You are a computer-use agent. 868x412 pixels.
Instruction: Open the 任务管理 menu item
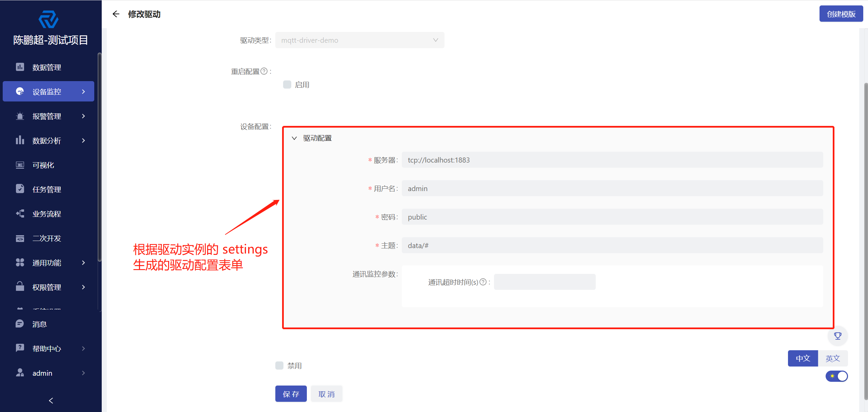[48, 189]
